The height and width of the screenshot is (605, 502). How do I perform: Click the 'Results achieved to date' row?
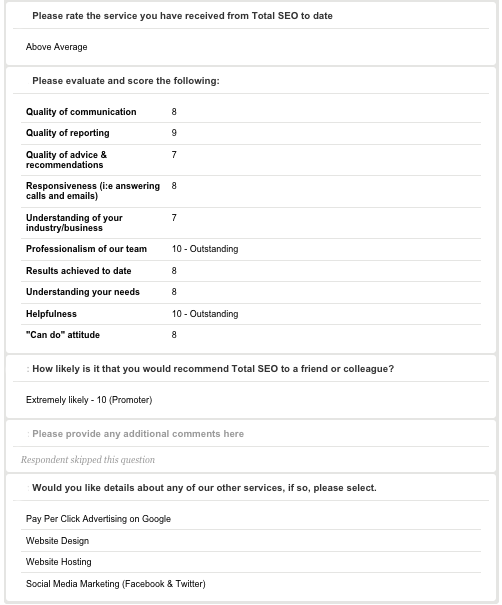251,271
